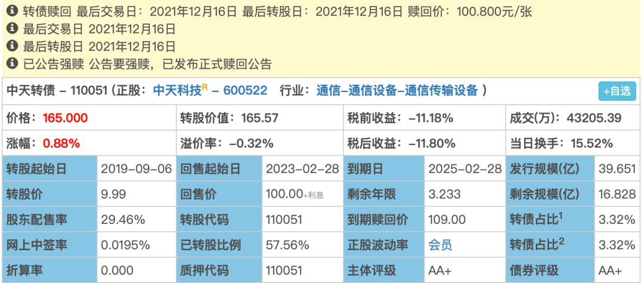Select 成交(万) value 43205.39
Image resolution: width=644 pixels, height=283 pixels.
(x=594, y=118)
